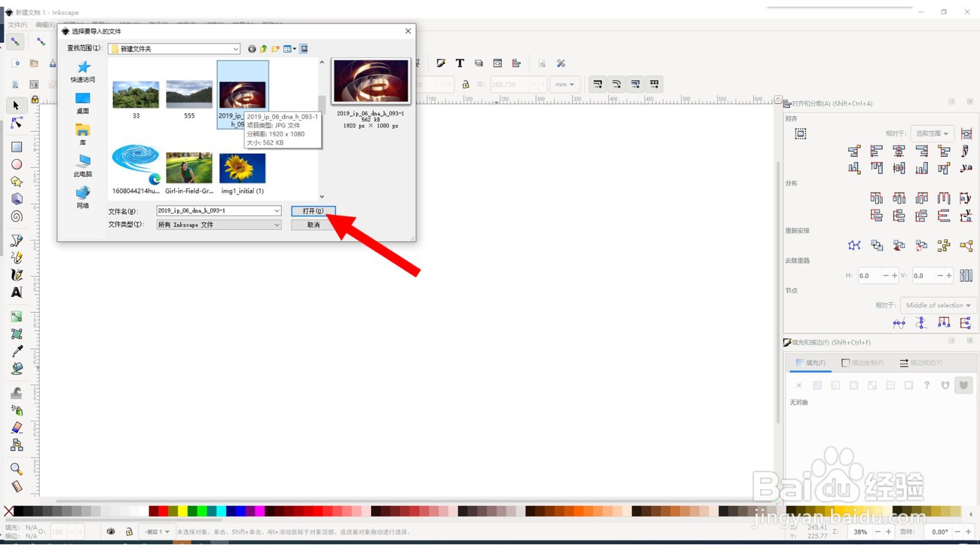The image size is (980, 551).
Task: Close the import file dialog
Action: [x=408, y=31]
